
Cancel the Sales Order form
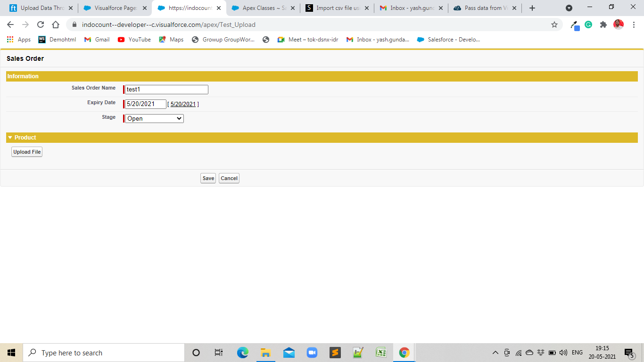click(x=229, y=178)
